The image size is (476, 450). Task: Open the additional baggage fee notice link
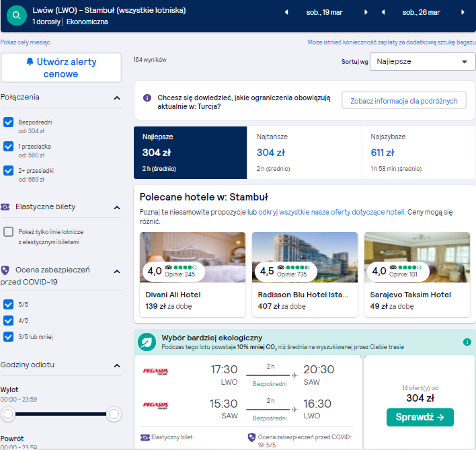391,42
